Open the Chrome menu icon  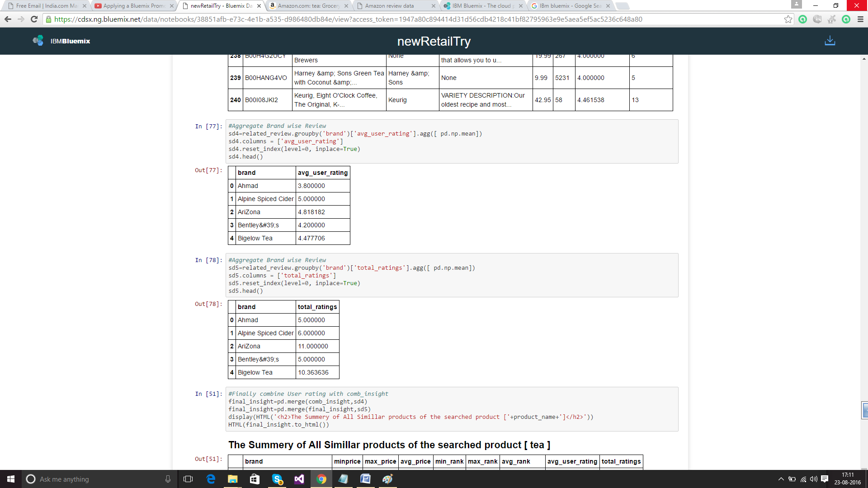(x=860, y=19)
